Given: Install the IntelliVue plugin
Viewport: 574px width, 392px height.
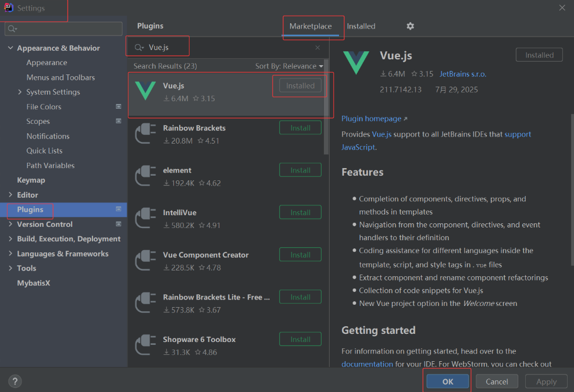Looking at the screenshot, I should (x=300, y=212).
